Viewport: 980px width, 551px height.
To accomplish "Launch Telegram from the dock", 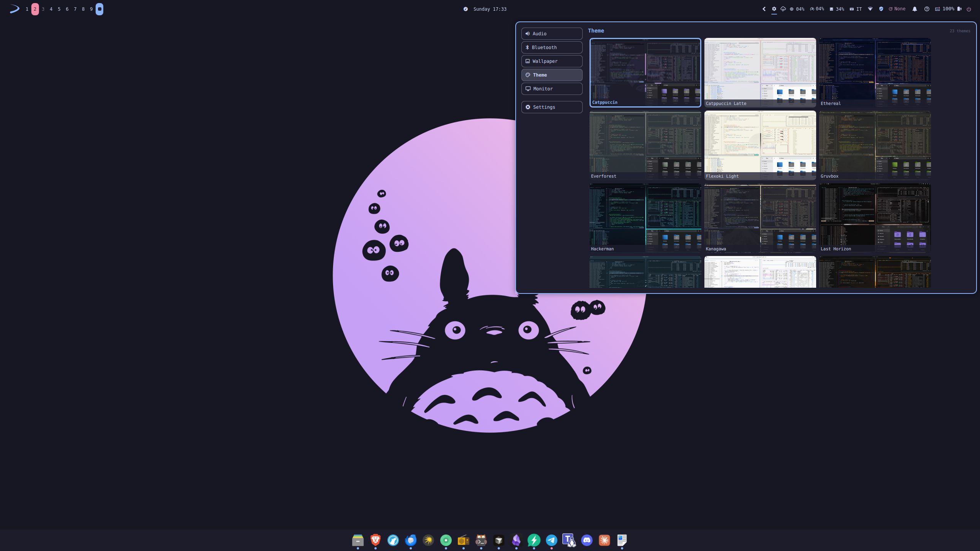I will click(552, 540).
